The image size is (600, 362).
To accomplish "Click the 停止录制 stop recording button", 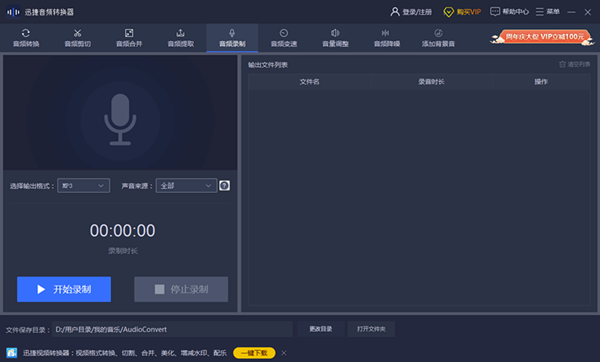I will (x=181, y=289).
